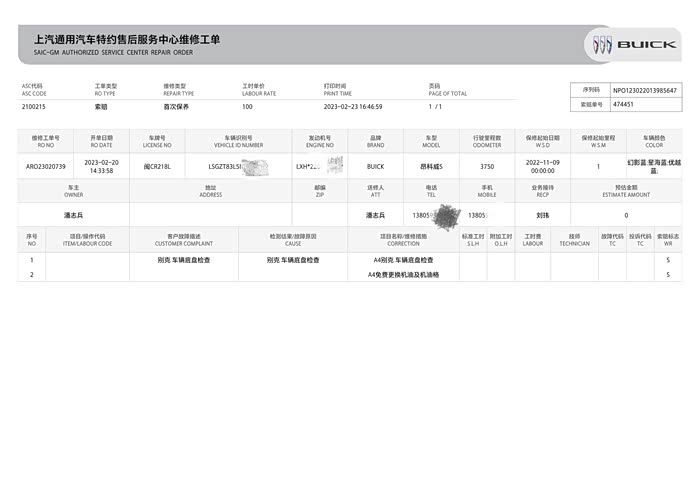Click the Buick tri-shield logo emblem
This screenshot has height=494, width=700.
pyautogui.click(x=602, y=45)
